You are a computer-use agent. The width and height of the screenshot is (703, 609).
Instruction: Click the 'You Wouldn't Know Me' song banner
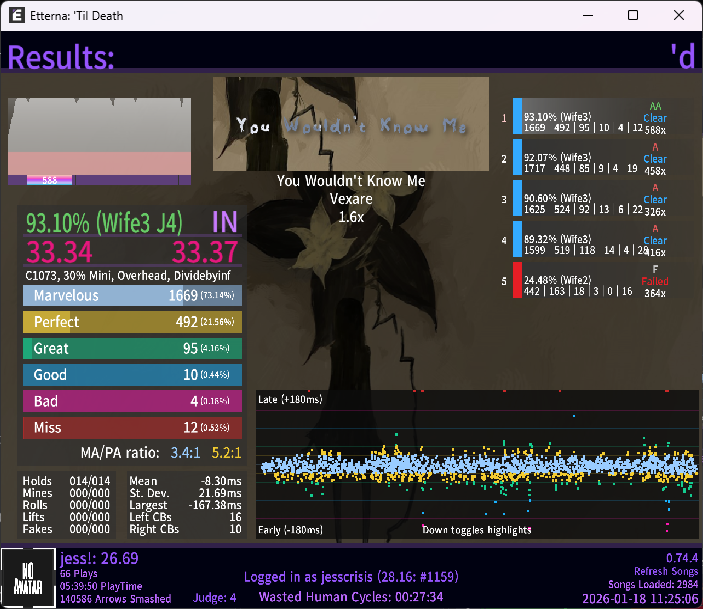coord(350,124)
